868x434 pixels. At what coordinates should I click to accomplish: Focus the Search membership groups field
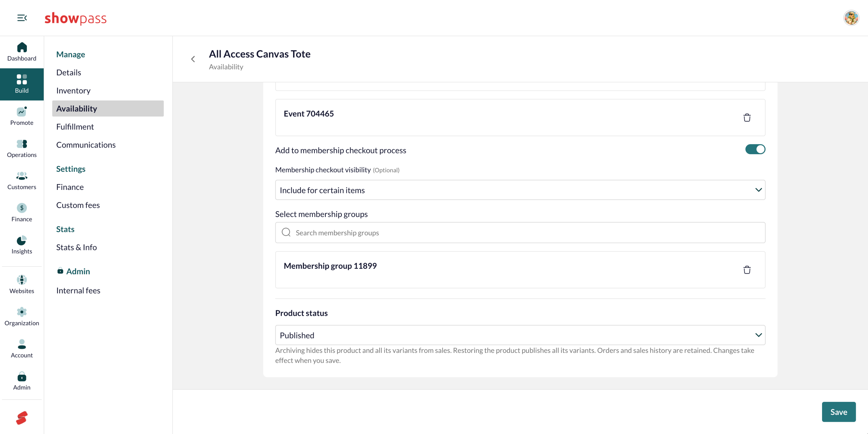point(520,232)
